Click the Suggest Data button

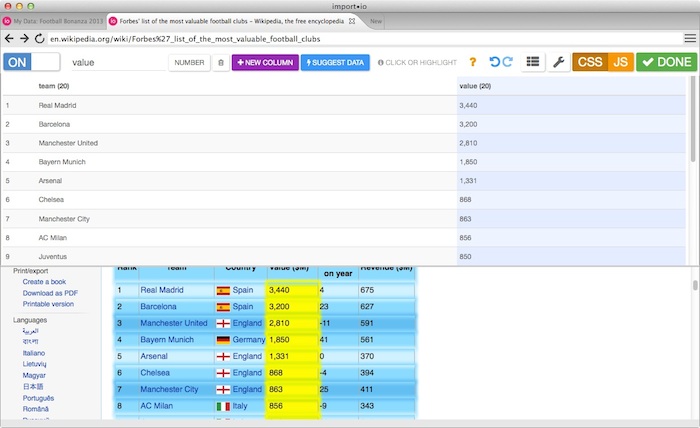tap(335, 62)
